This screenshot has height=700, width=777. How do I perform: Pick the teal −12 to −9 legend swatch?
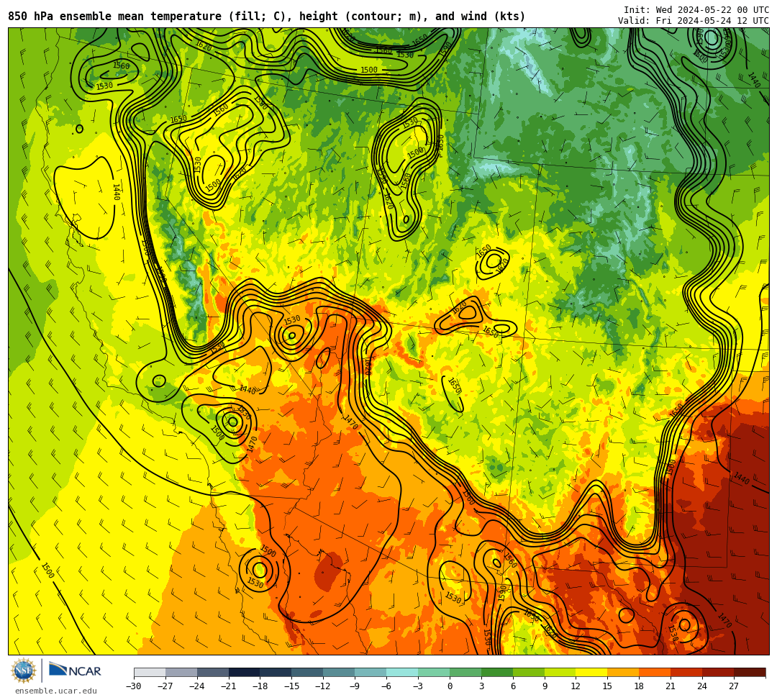tap(339, 672)
